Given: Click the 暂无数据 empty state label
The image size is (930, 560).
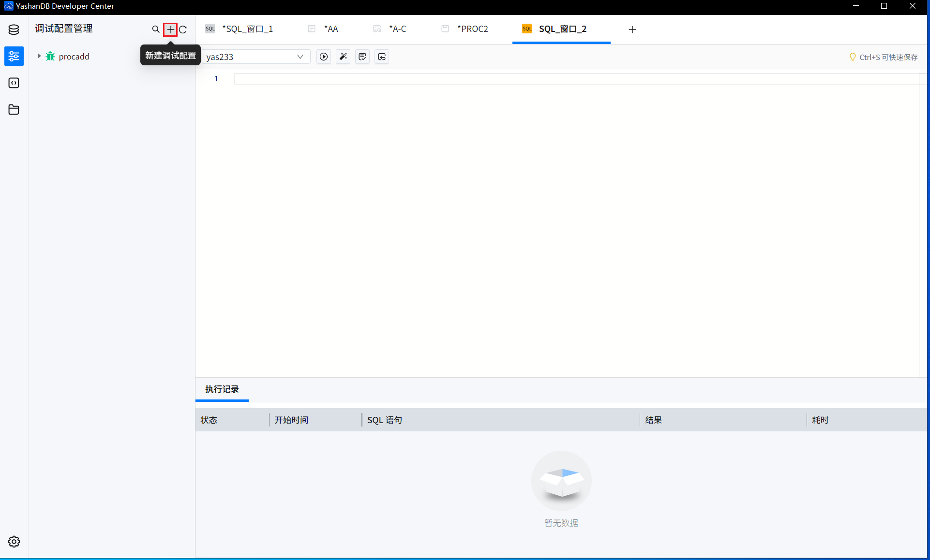Looking at the screenshot, I should [561, 523].
